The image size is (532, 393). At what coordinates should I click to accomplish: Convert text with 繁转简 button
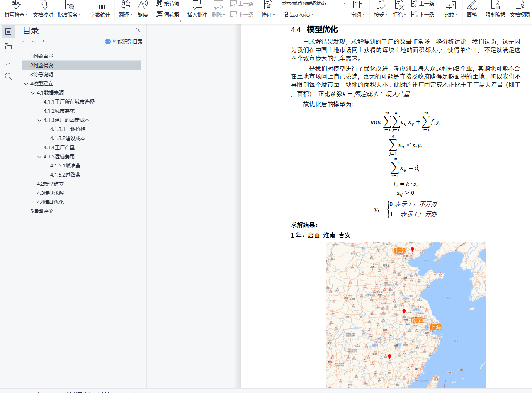(168, 4)
